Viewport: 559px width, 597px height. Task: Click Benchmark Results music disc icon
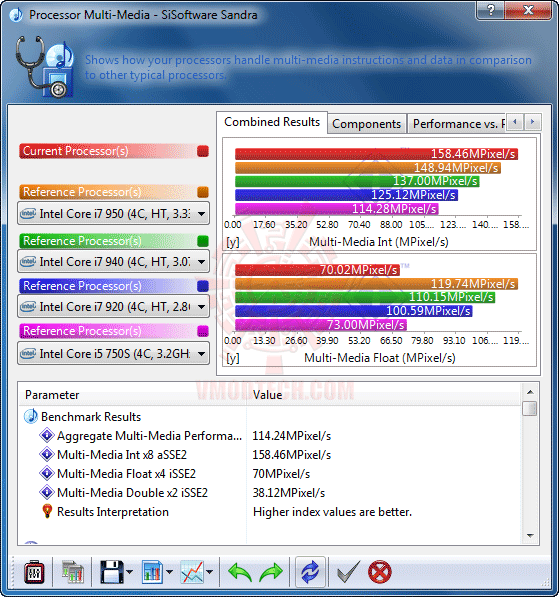(x=31, y=417)
